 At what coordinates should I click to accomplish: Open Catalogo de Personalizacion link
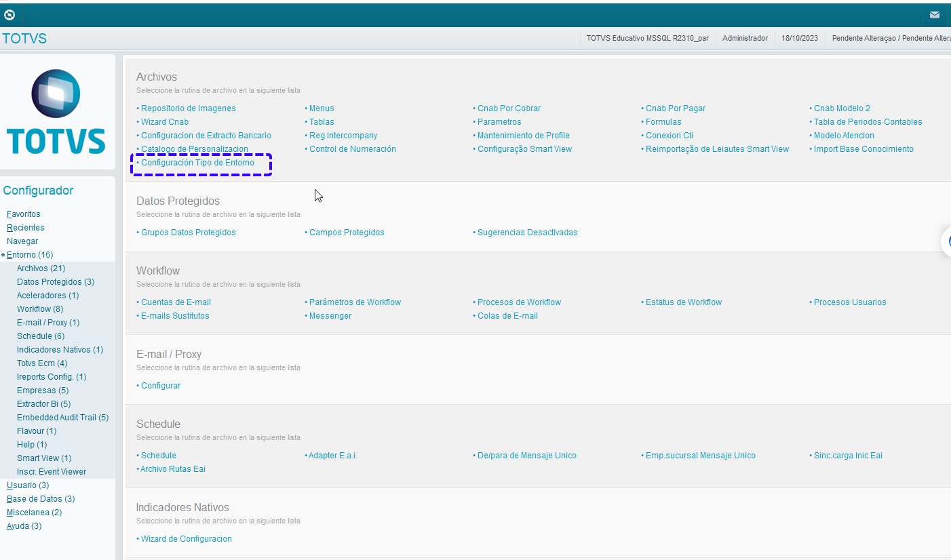pyautogui.click(x=195, y=149)
